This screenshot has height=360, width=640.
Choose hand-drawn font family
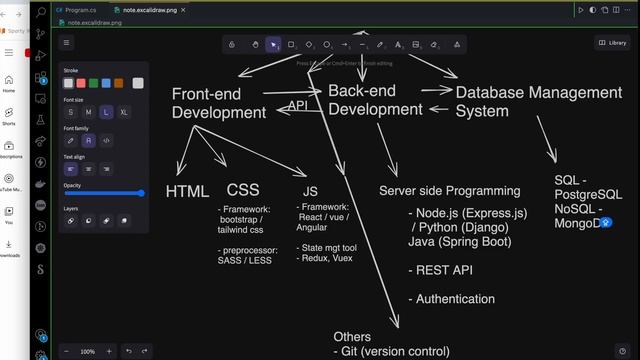(x=71, y=140)
